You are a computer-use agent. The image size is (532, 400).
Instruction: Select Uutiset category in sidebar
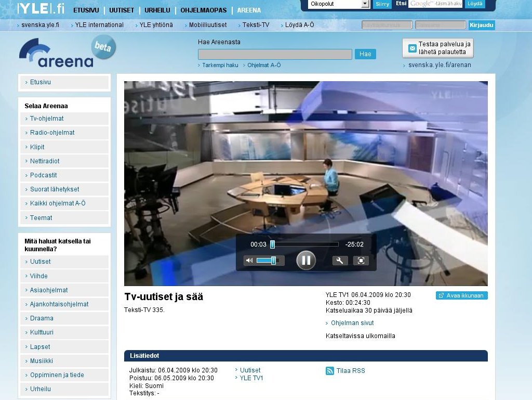coord(64,262)
